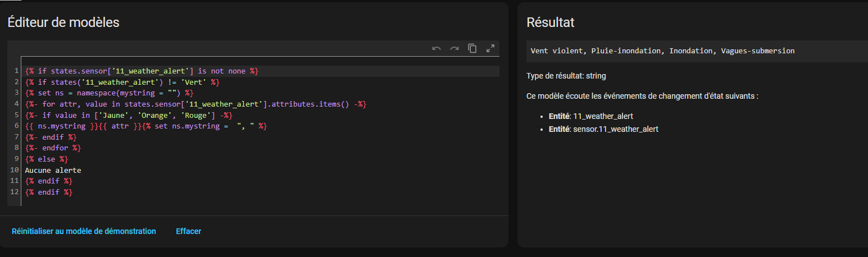Screen dimensions: 868x257
Task: Click line number 1 in the gutter
Action: pyautogui.click(x=17, y=71)
